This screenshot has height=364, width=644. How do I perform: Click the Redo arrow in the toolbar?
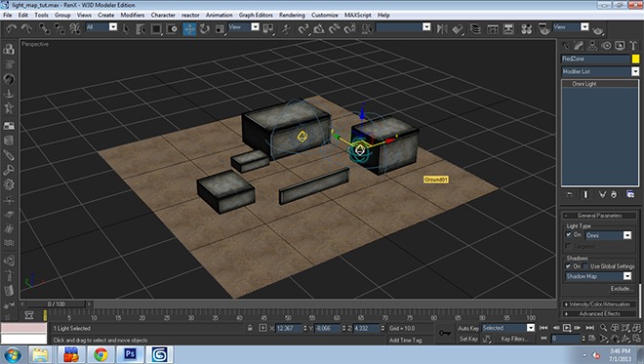(26, 28)
